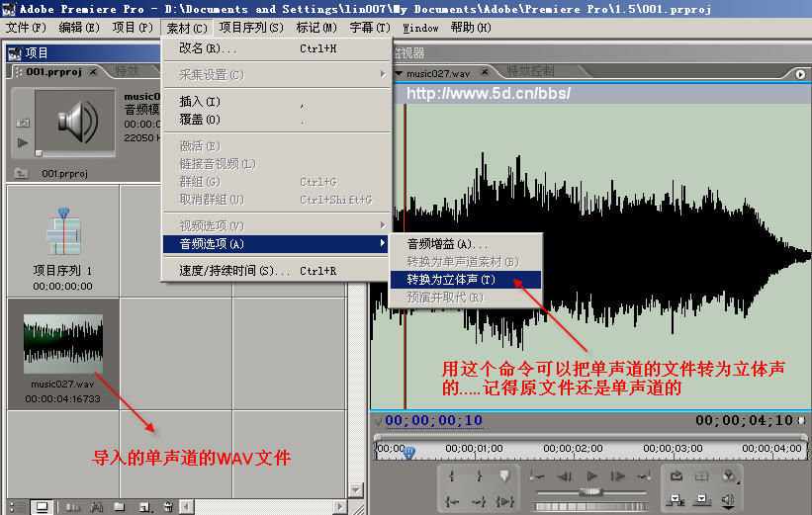Play preview thumbnail in project panel
Viewport: 812px width, 515px height.
[23, 142]
